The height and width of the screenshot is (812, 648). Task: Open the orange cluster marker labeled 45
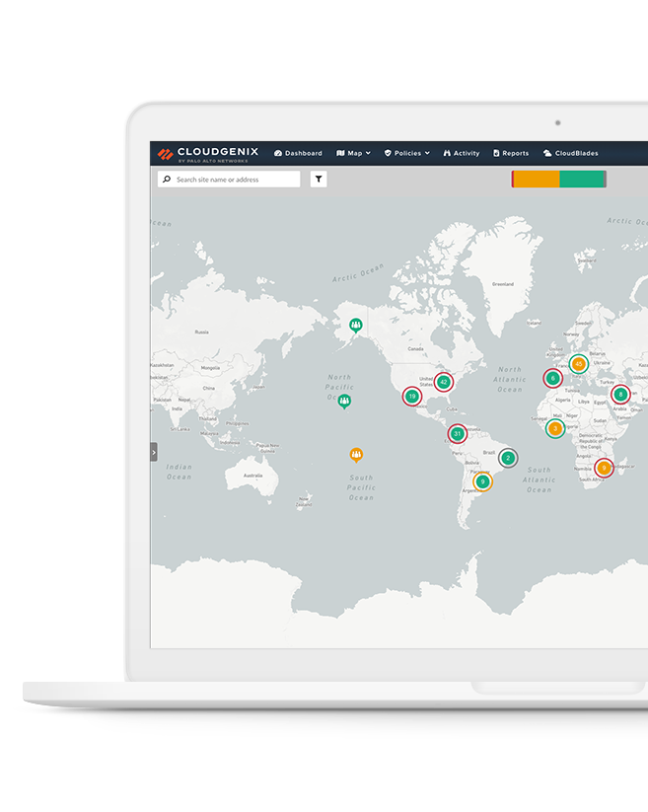pyautogui.click(x=579, y=364)
